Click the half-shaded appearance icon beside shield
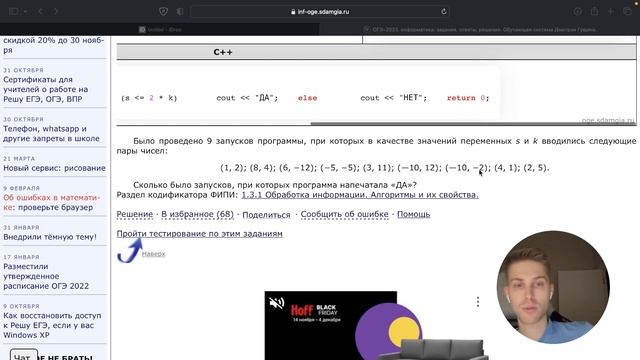The image size is (640, 360). tap(180, 11)
